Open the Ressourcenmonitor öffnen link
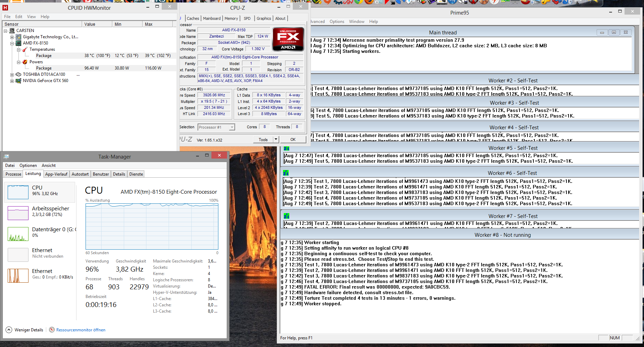This screenshot has width=644, height=347. (x=81, y=330)
